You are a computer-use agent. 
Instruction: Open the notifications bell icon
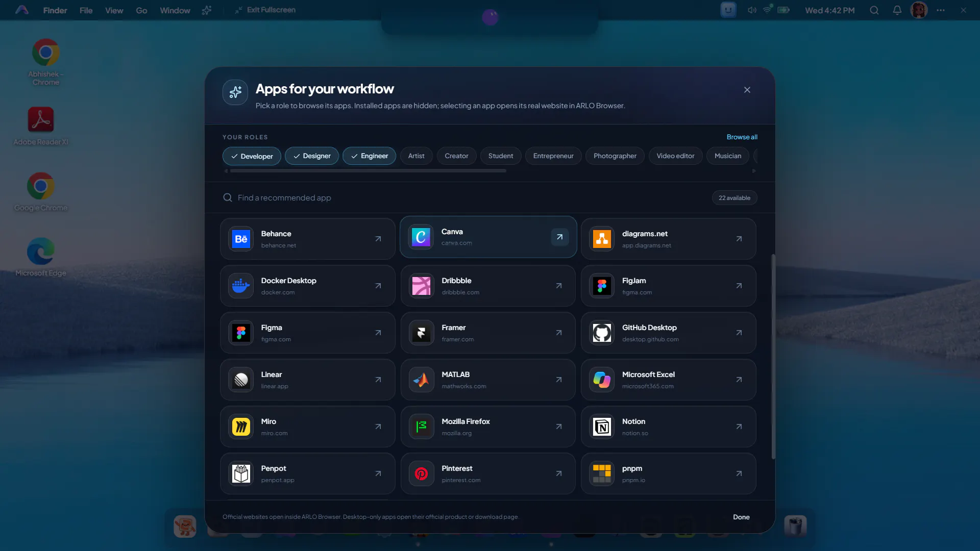point(897,10)
